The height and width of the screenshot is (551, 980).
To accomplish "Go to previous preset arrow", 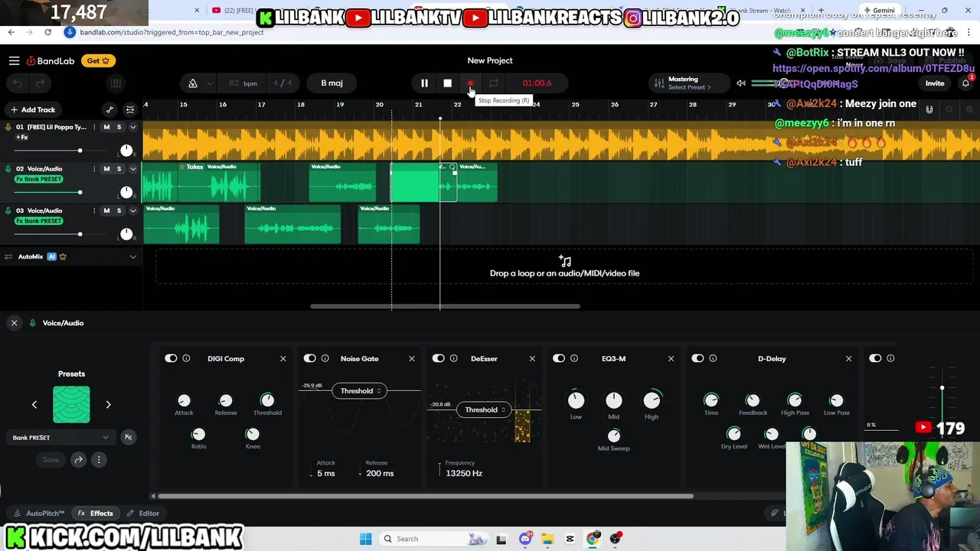I will click(x=34, y=404).
